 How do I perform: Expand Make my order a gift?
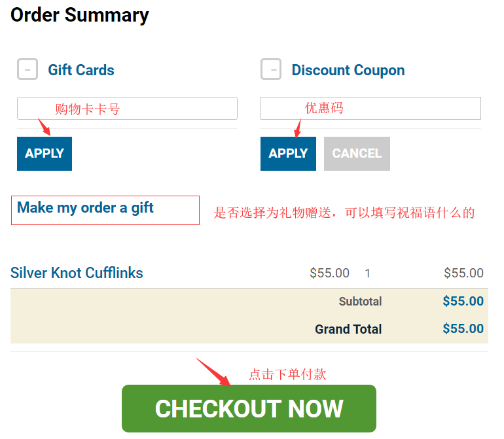pos(86,208)
